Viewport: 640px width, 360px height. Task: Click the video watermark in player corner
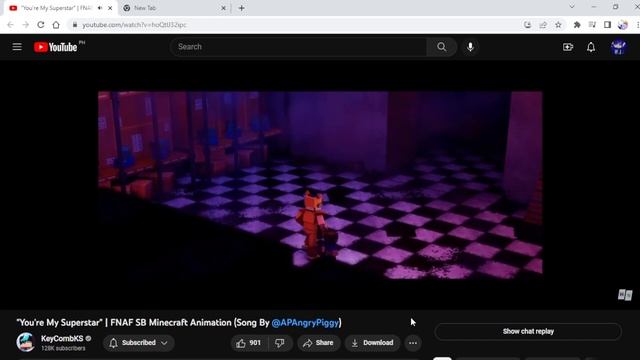[625, 295]
